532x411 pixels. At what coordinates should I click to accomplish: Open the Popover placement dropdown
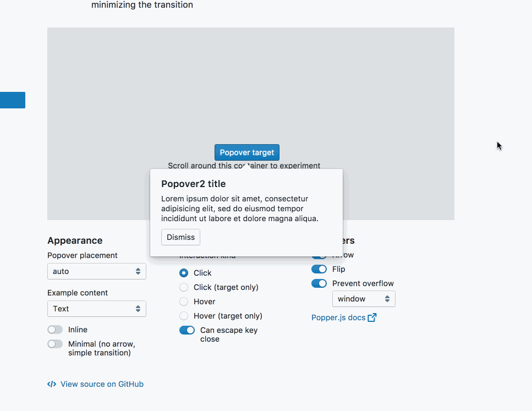96,271
